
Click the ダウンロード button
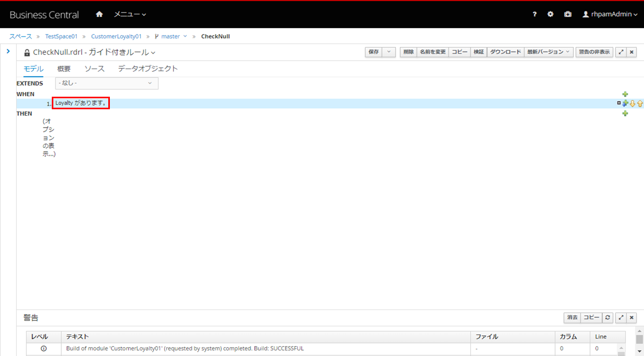point(505,52)
